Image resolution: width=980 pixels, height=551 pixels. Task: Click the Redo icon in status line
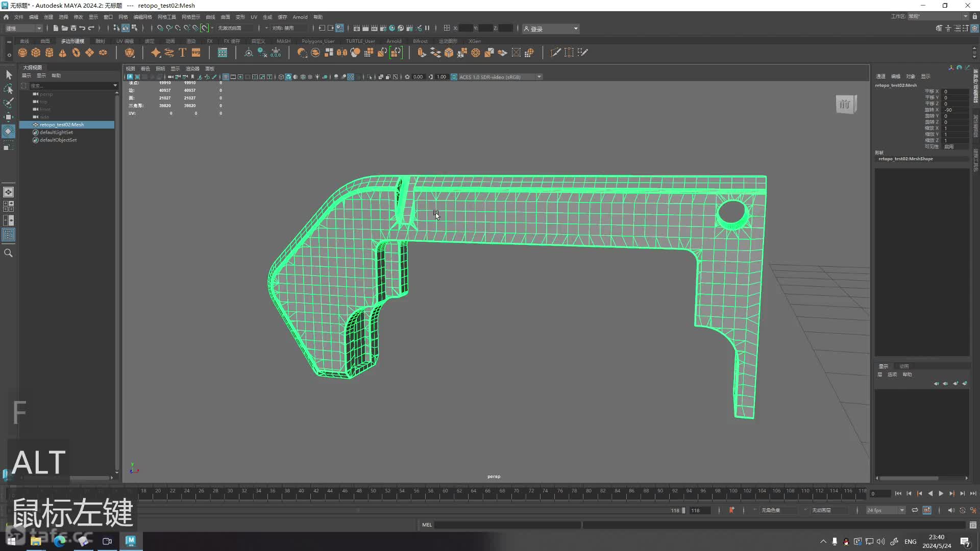pyautogui.click(x=91, y=28)
